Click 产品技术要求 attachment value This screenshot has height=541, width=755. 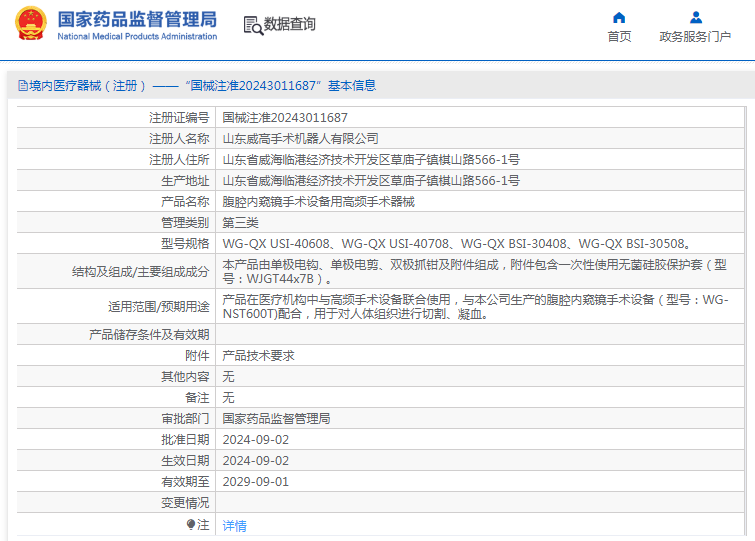click(259, 356)
